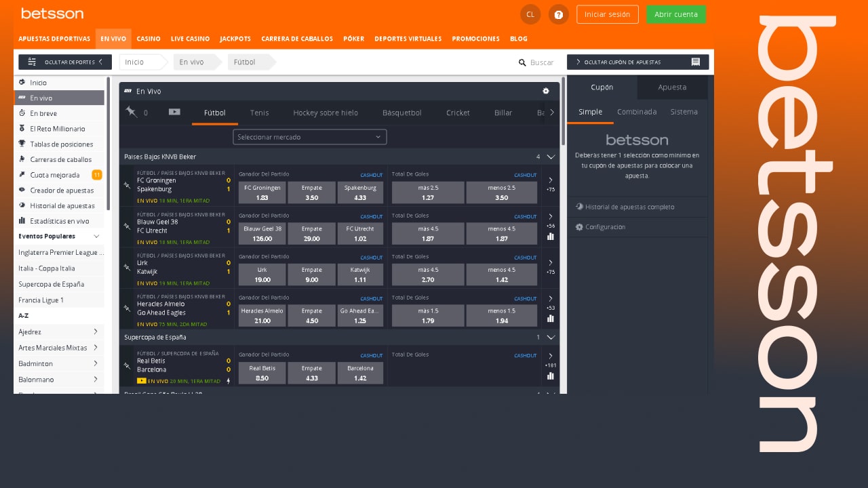The height and width of the screenshot is (488, 868).
Task: Open Casino in main navigation
Action: point(149,39)
